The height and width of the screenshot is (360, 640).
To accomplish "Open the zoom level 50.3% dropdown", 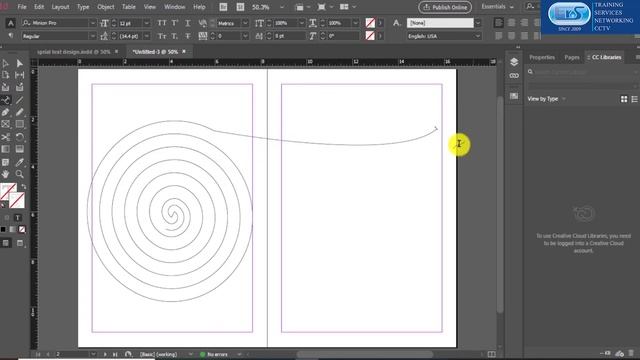I will (x=282, y=7).
